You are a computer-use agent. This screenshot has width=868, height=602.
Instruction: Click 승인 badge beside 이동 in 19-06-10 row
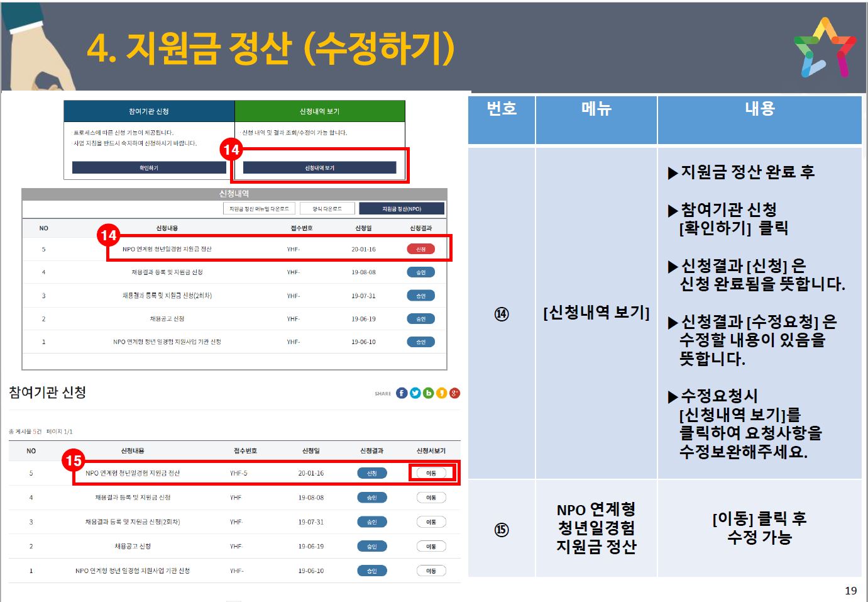pyautogui.click(x=372, y=571)
